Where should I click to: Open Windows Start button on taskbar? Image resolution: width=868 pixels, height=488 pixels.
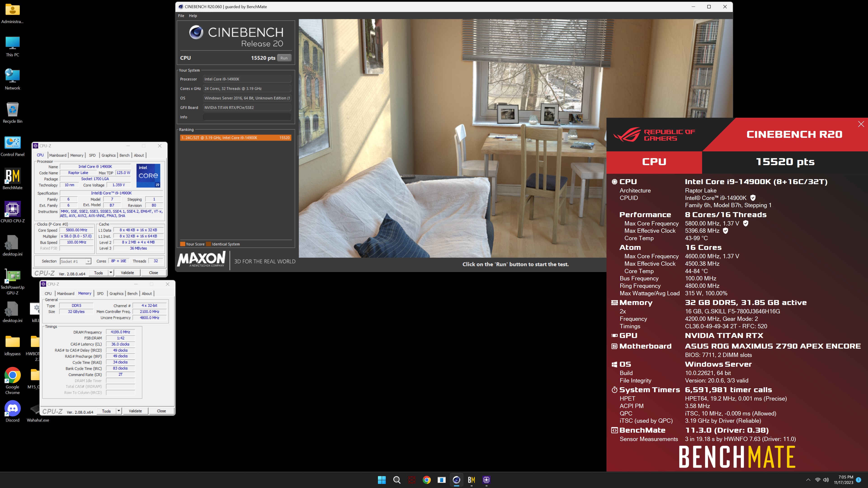[382, 480]
